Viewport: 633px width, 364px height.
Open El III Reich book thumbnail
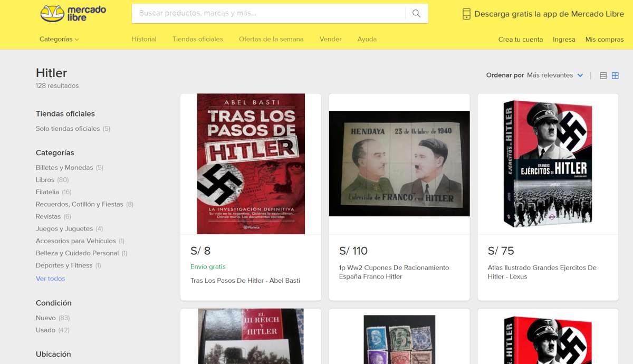(x=251, y=336)
